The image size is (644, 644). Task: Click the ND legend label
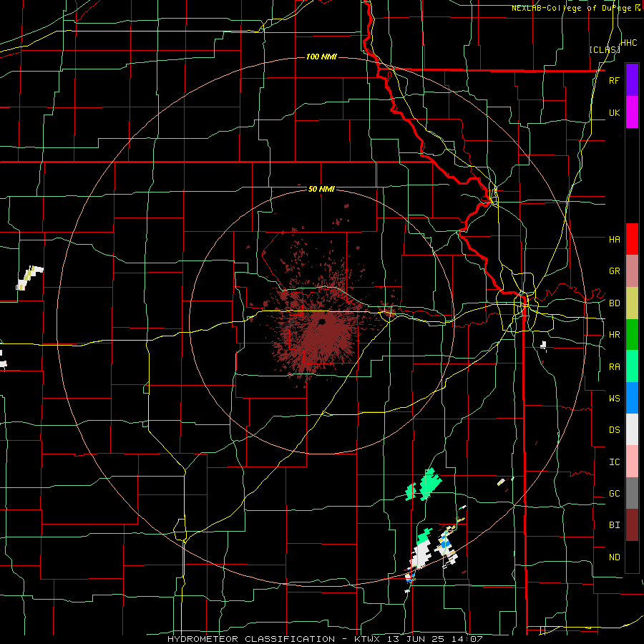tap(615, 557)
